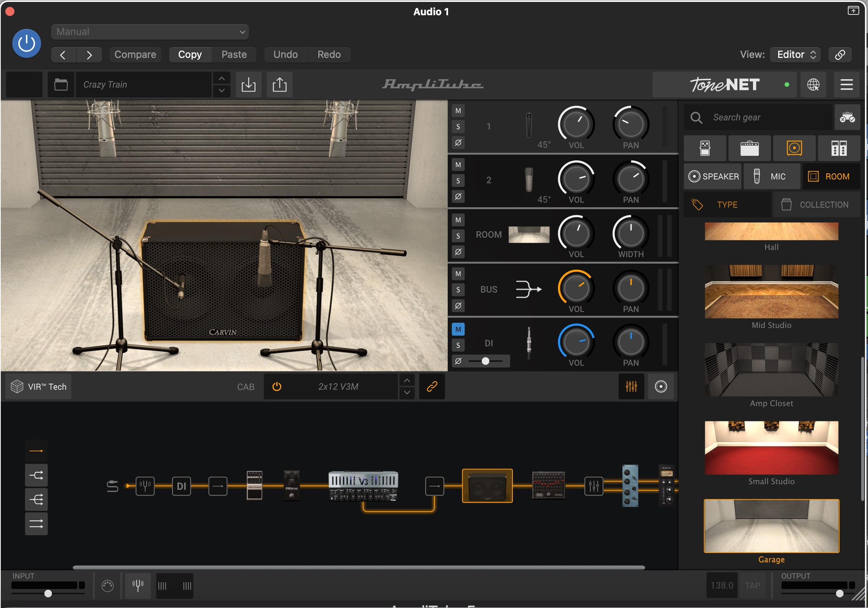
Task: Select previous cabinet with up chevron
Action: point(407,381)
